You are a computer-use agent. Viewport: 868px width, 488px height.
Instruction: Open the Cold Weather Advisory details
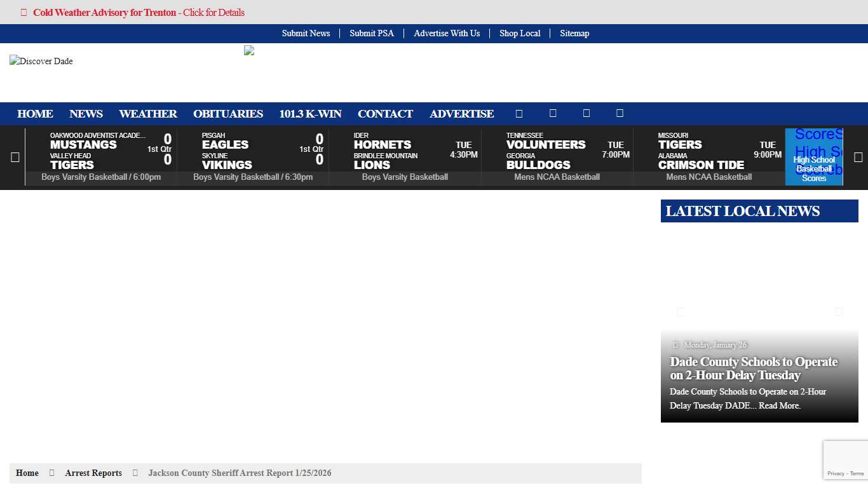[139, 13]
